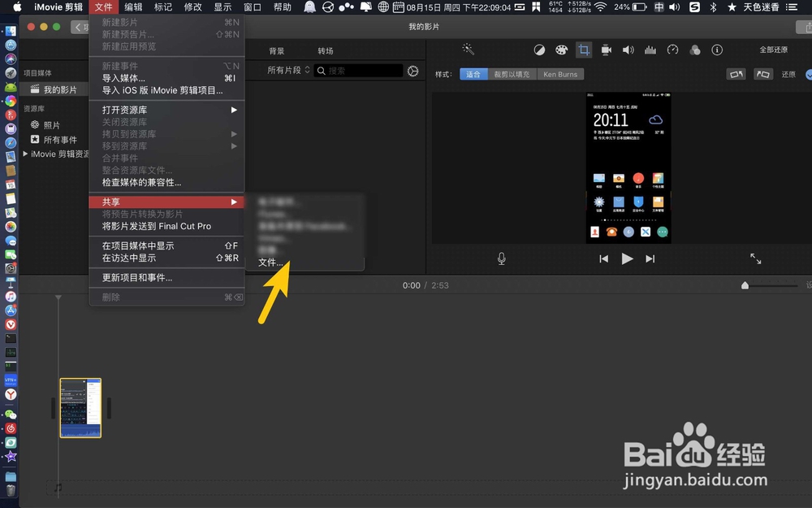Image resolution: width=812 pixels, height=508 pixels.
Task: Open the volume adjustment tool
Action: click(628, 50)
